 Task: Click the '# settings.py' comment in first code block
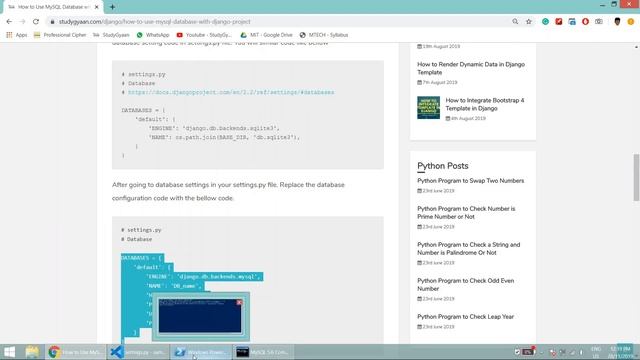143,74
